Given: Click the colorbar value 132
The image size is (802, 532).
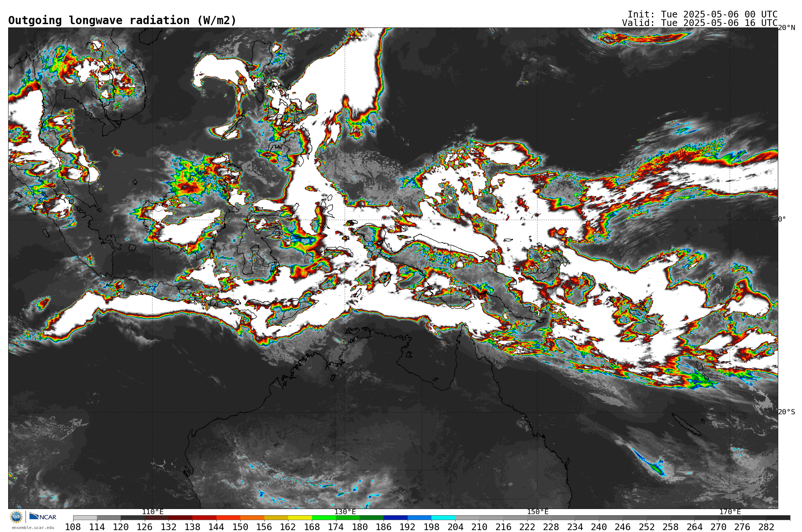Looking at the screenshot, I should coord(169,527).
